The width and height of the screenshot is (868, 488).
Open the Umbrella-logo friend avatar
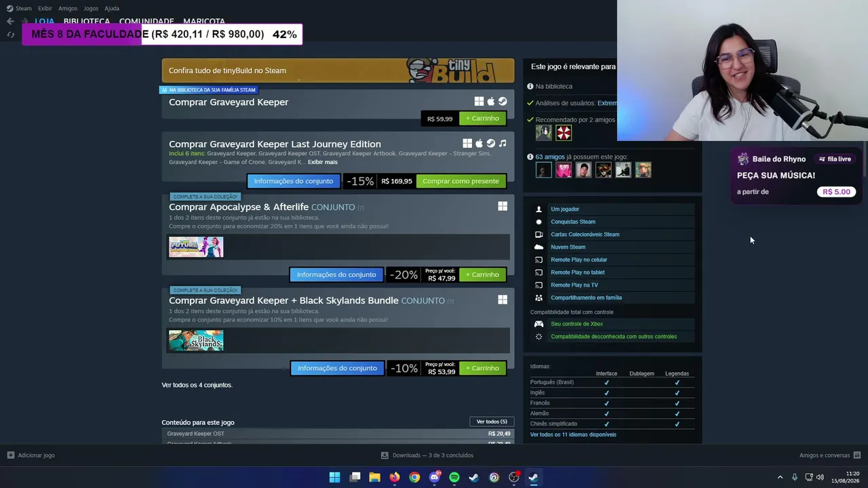click(564, 133)
